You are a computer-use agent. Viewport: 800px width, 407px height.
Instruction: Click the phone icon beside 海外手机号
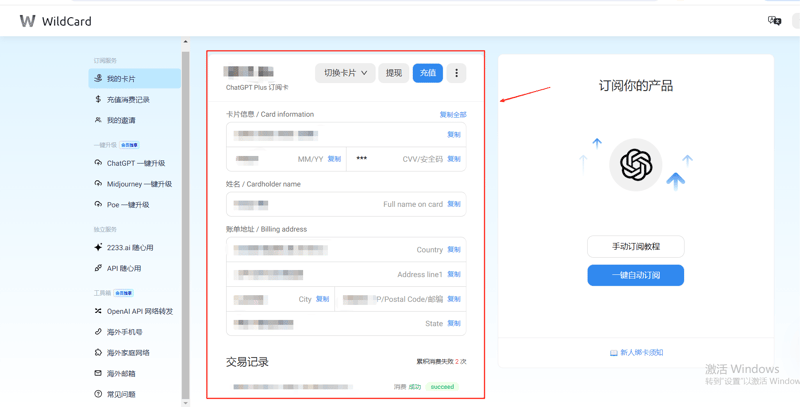pyautogui.click(x=98, y=332)
